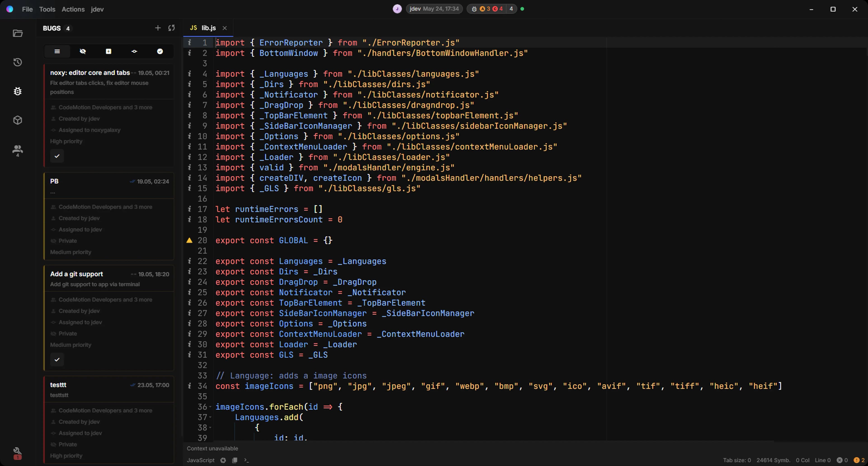The image size is (868, 466).
Task: Click the orange A badge count
Action: point(485,9)
